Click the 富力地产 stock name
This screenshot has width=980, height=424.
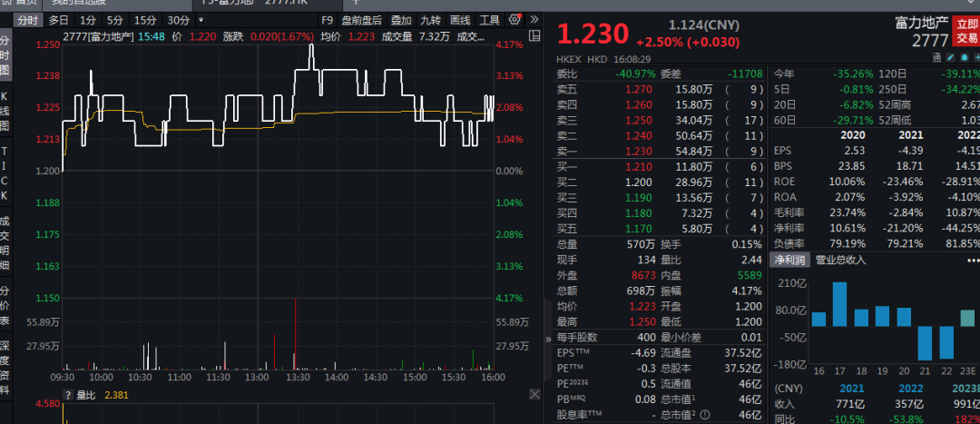922,24
